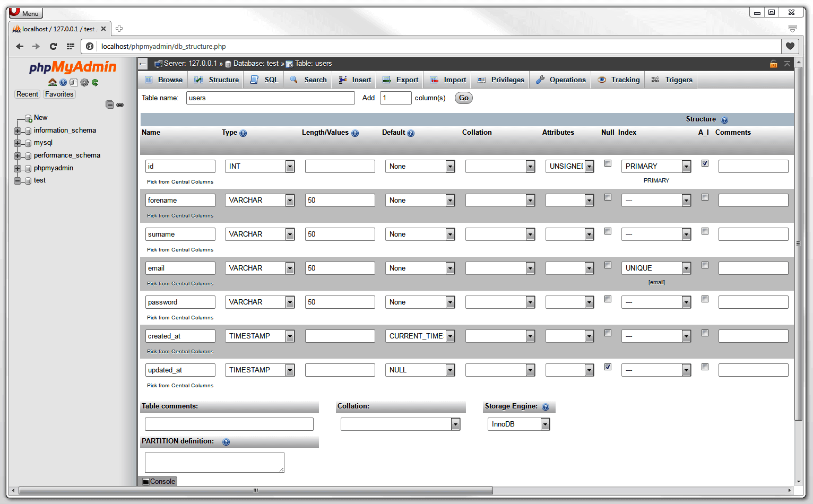Click the Operations wrench icon
813x504 pixels.
tap(540, 80)
